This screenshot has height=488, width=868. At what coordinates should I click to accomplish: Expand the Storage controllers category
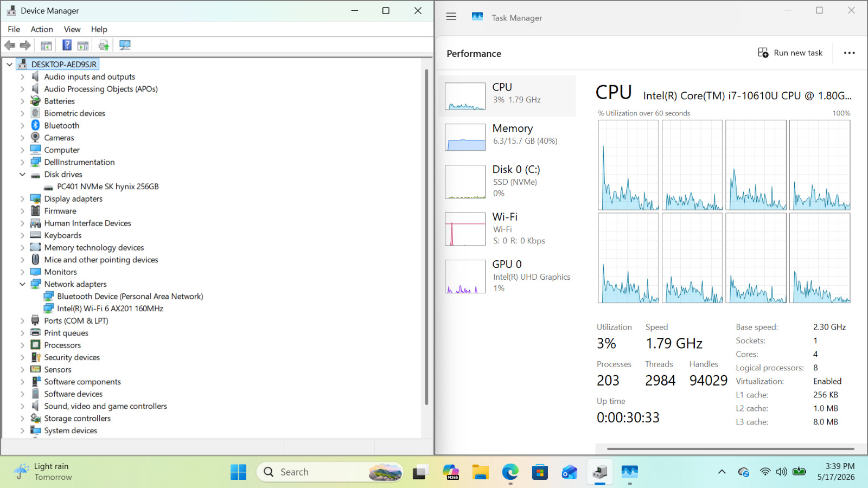click(22, 419)
